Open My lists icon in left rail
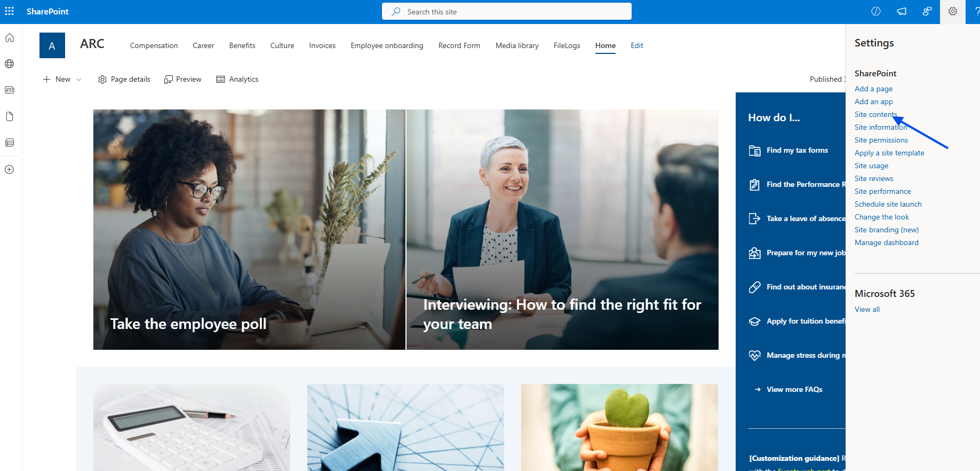The height and width of the screenshot is (471, 980). pos(10,143)
